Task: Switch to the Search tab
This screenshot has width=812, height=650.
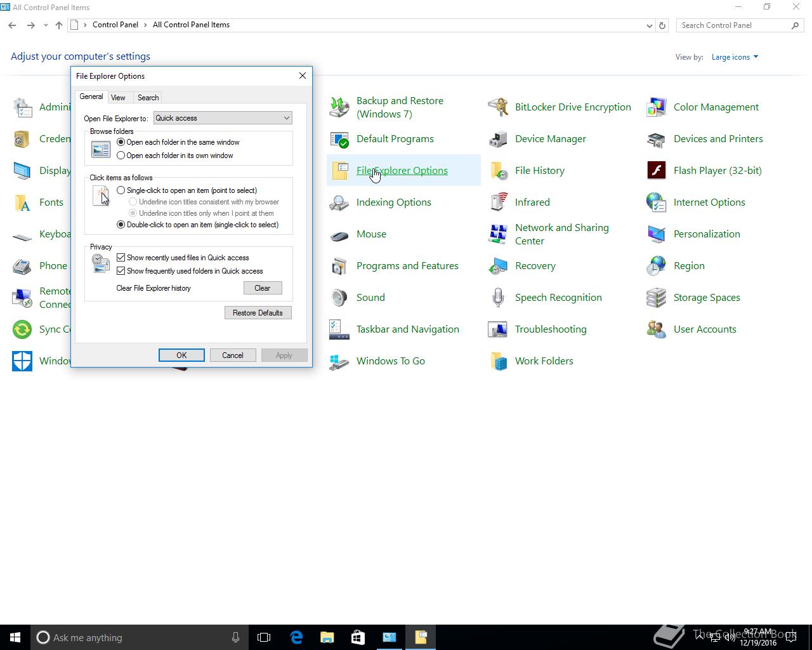Action: [x=148, y=98]
